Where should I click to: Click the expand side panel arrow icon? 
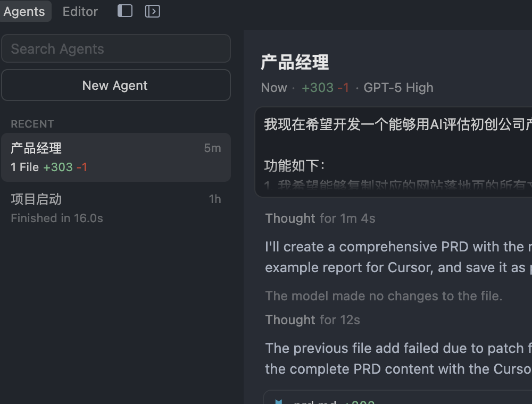pyautogui.click(x=153, y=11)
